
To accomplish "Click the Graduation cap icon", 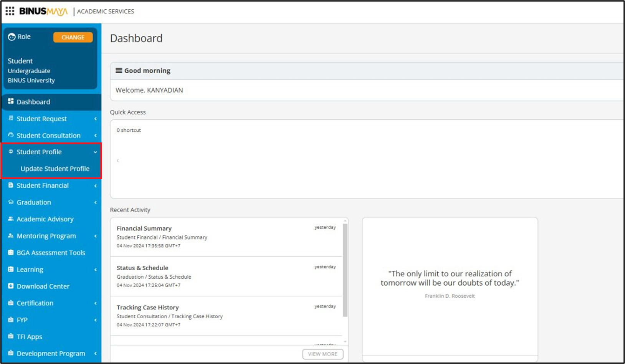I will click(11, 202).
